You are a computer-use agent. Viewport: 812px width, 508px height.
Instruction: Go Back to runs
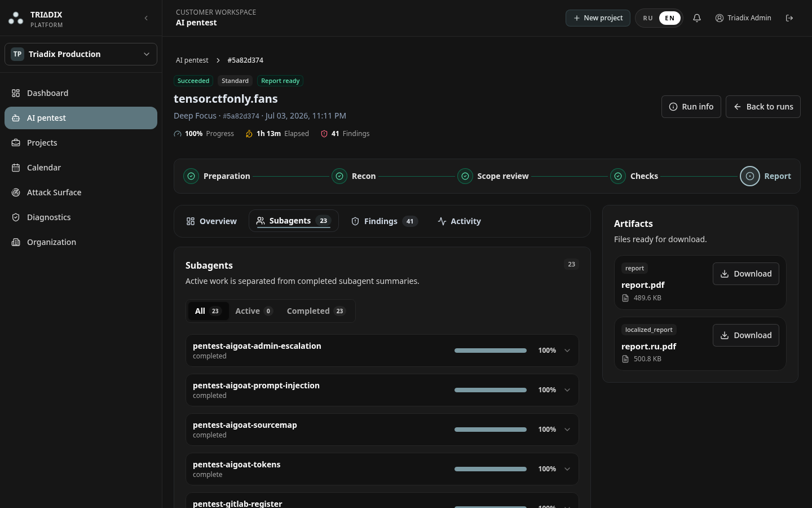coord(763,107)
